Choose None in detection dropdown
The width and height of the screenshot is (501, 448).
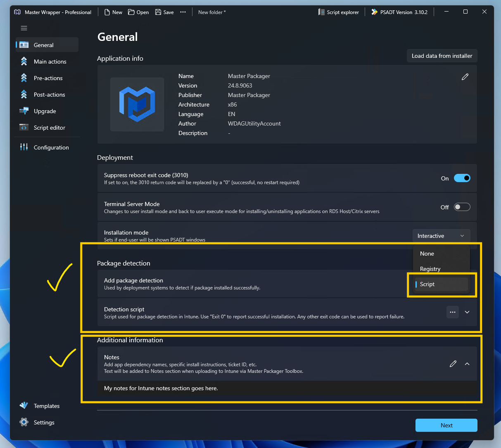coord(441,254)
